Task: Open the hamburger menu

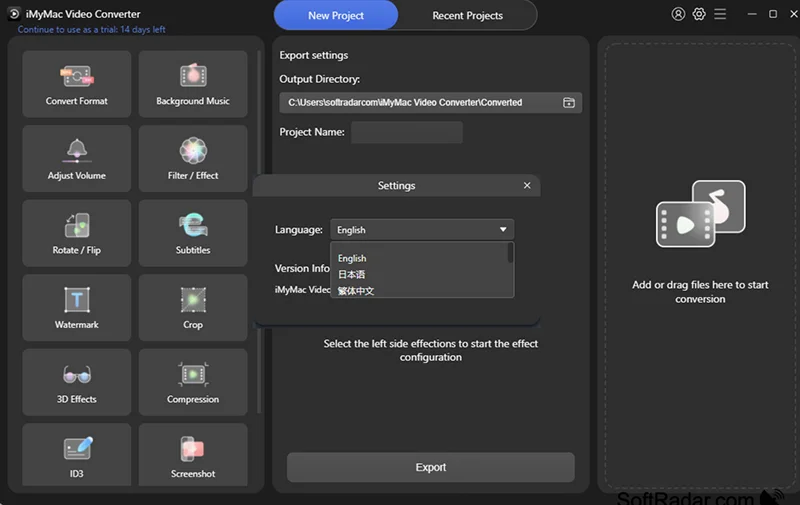Action: tap(720, 14)
